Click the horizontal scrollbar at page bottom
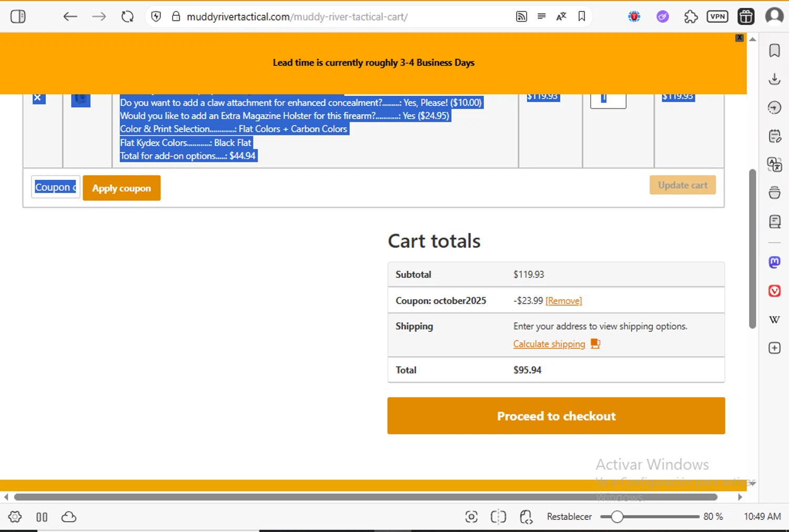This screenshot has width=789, height=532. click(x=366, y=497)
